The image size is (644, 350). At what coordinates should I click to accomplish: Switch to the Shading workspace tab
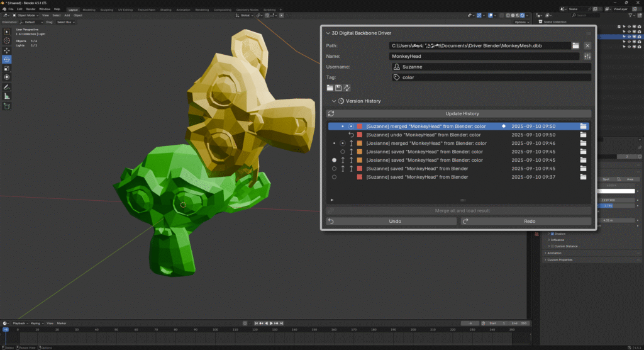coord(165,10)
